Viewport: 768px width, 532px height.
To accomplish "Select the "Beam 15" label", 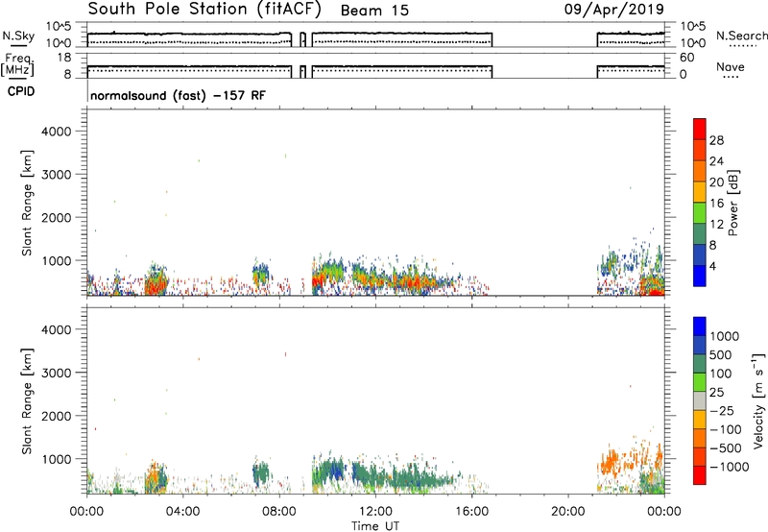I will click(x=374, y=11).
